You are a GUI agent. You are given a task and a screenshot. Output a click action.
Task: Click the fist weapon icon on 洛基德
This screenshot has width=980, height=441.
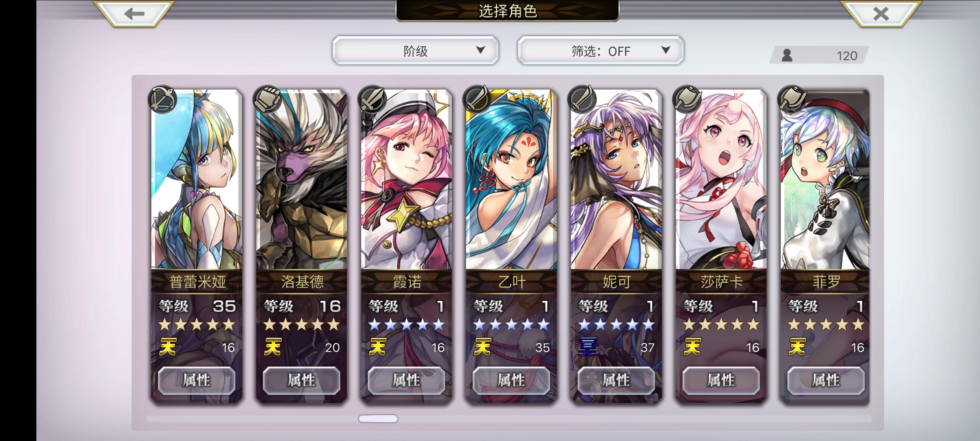pos(267,99)
